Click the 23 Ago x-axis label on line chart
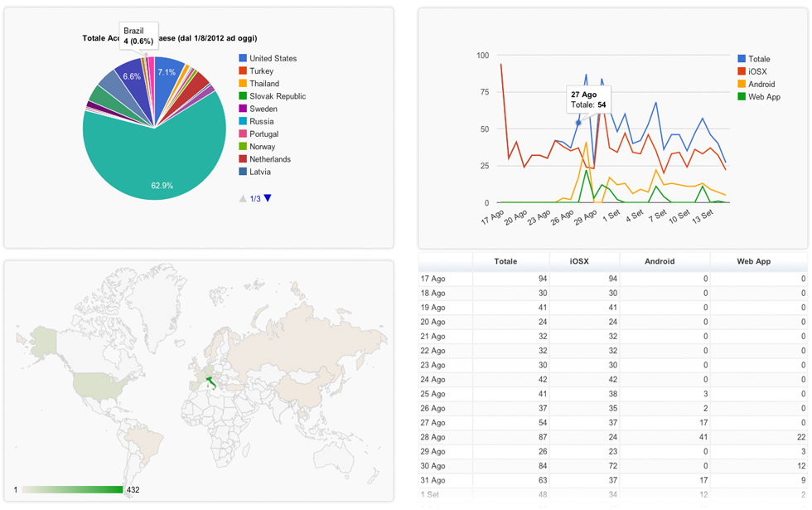 (539, 217)
